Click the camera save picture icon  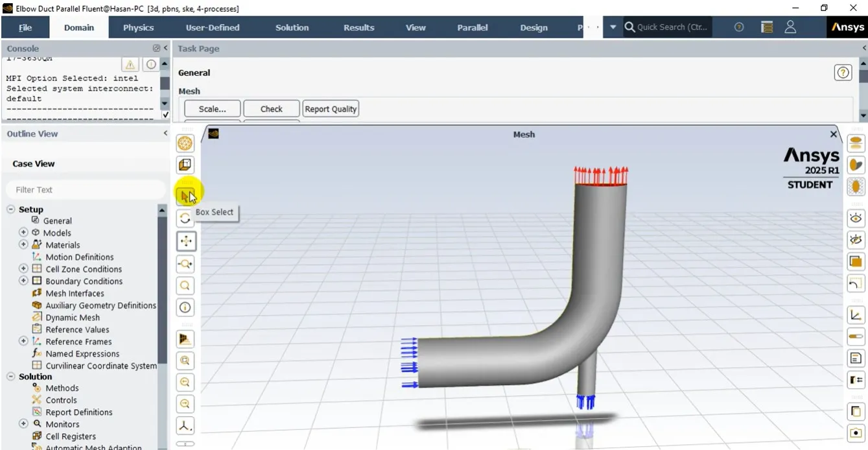856,433
